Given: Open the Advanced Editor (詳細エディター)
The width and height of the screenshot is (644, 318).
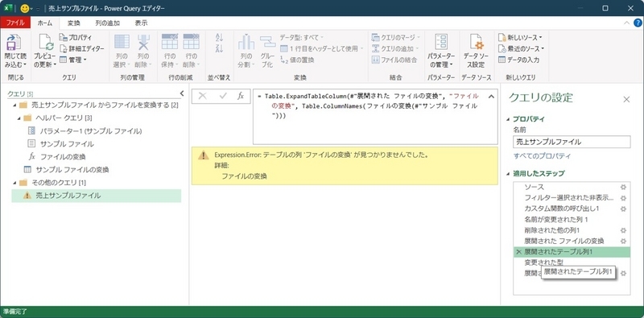Looking at the screenshot, I should tap(81, 48).
